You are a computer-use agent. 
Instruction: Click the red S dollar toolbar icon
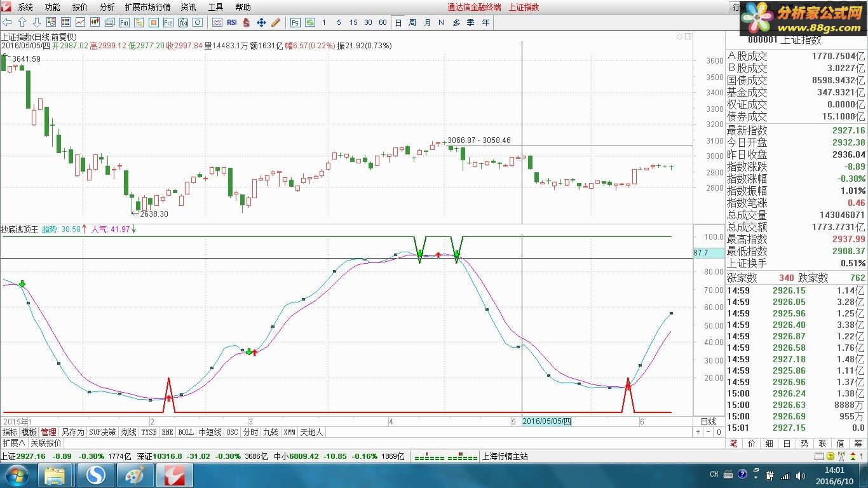[246, 22]
